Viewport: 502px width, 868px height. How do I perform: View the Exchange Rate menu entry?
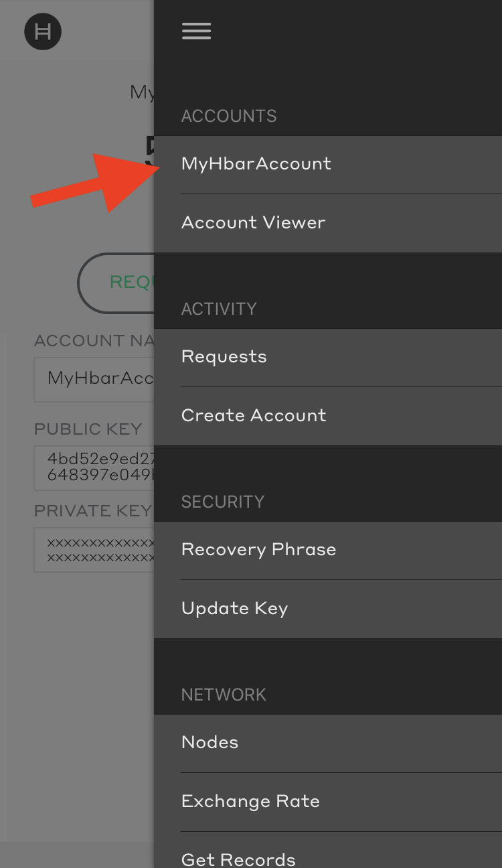[250, 802]
